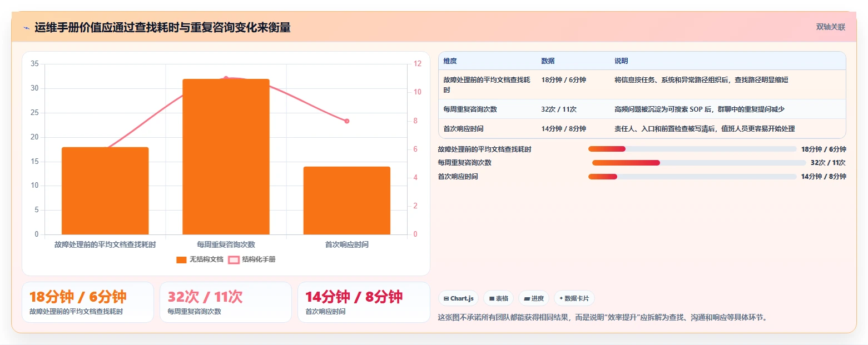Image resolution: width=868 pixels, height=345 pixels.
Task: Click table row label 每周重复咨询次数
Action: coord(470,109)
